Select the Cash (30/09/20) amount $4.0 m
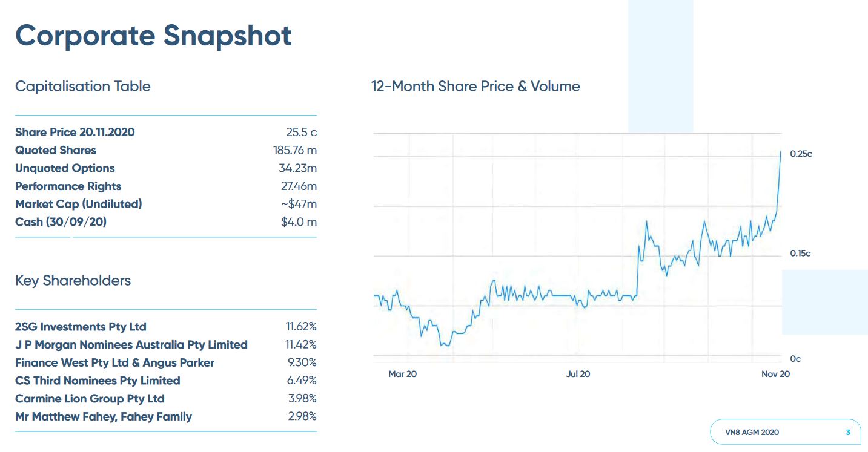The width and height of the screenshot is (868, 452). click(299, 222)
